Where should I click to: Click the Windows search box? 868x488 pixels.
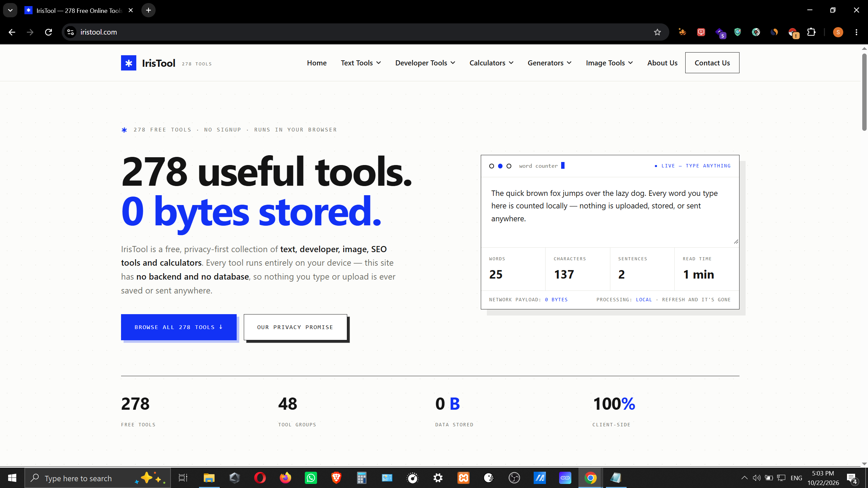(x=98, y=478)
